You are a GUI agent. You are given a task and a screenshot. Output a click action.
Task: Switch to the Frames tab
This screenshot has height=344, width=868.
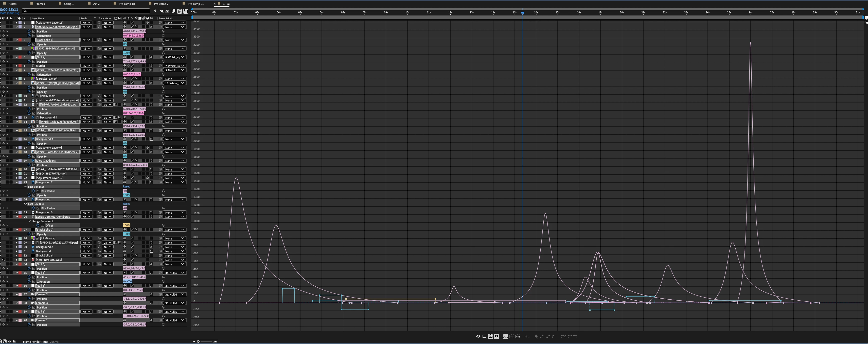(x=40, y=4)
